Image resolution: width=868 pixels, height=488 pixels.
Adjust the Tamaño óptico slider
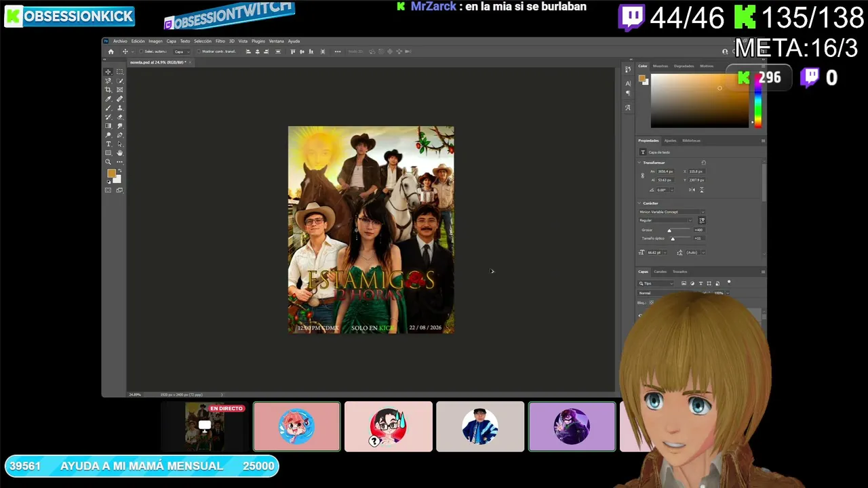click(673, 239)
